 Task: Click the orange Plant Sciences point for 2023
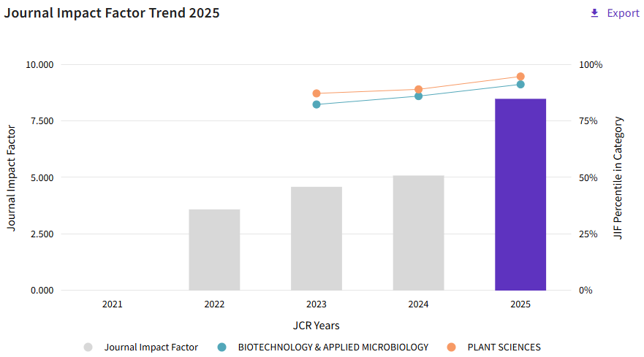tap(317, 93)
